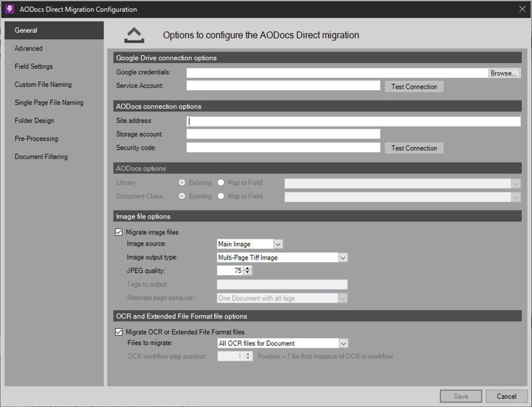Click the Site address input field
This screenshot has width=532, height=407.
click(353, 121)
